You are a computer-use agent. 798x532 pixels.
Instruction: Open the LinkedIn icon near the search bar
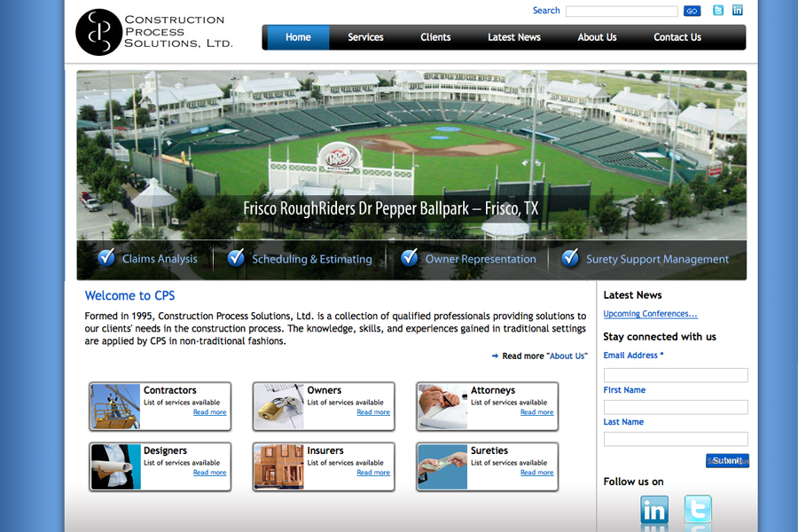click(737, 11)
